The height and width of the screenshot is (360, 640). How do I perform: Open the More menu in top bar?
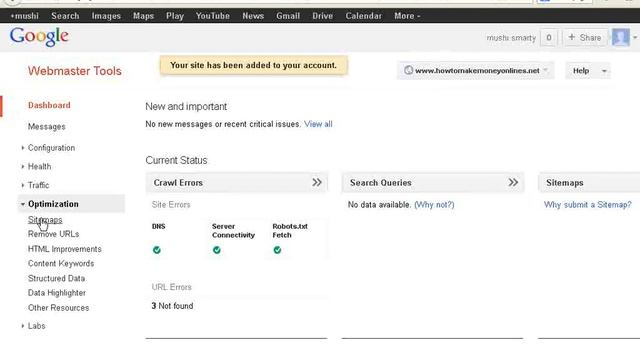coord(407,16)
